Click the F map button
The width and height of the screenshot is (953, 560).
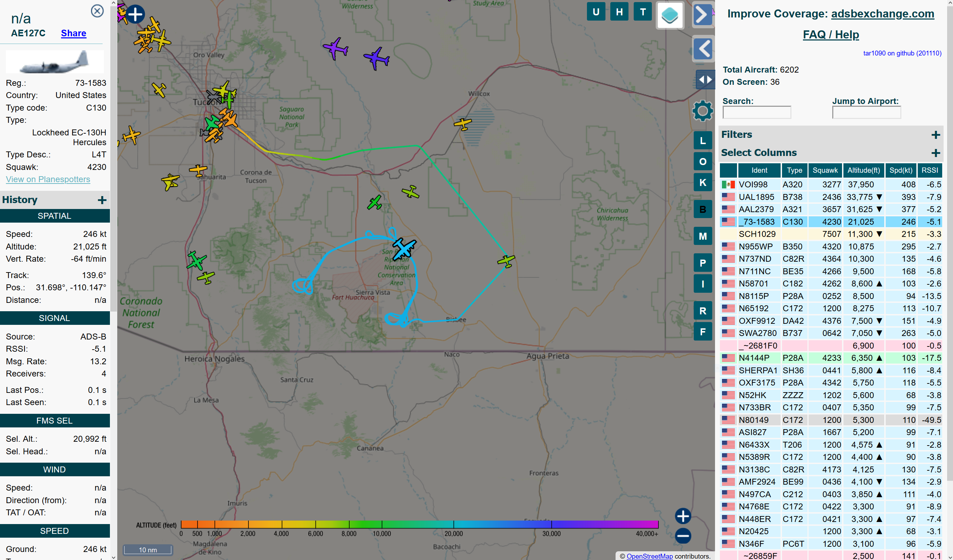click(703, 332)
